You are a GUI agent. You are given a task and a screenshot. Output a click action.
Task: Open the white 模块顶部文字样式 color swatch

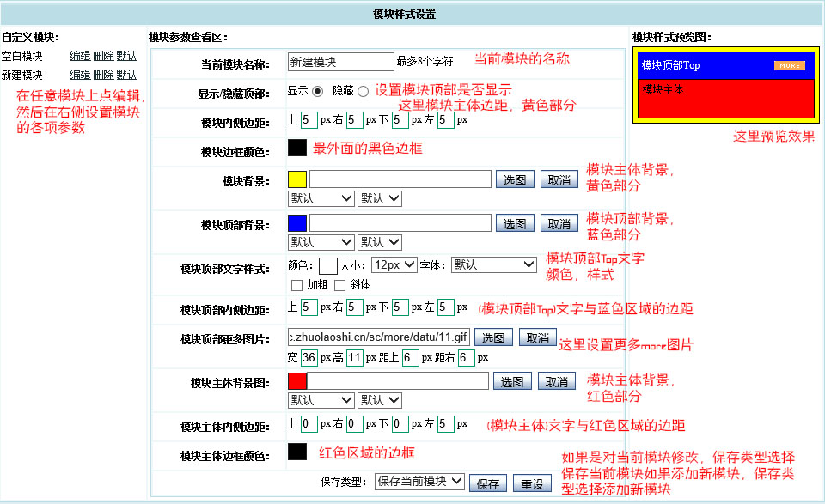pos(327,265)
